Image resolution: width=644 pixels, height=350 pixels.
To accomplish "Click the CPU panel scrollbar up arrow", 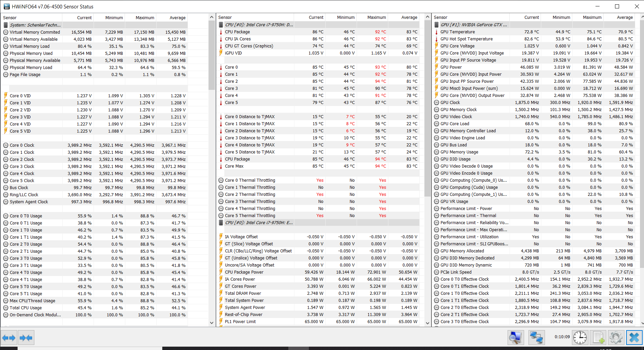I will point(427,17).
